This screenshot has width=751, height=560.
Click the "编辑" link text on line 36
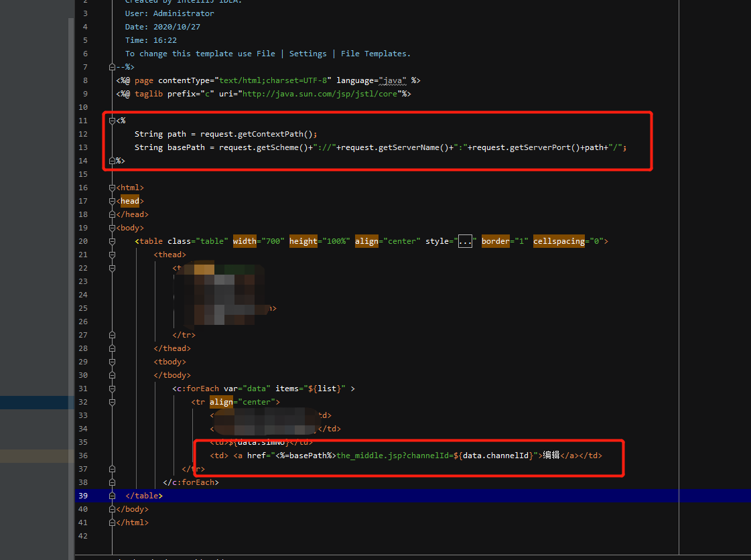(x=551, y=455)
